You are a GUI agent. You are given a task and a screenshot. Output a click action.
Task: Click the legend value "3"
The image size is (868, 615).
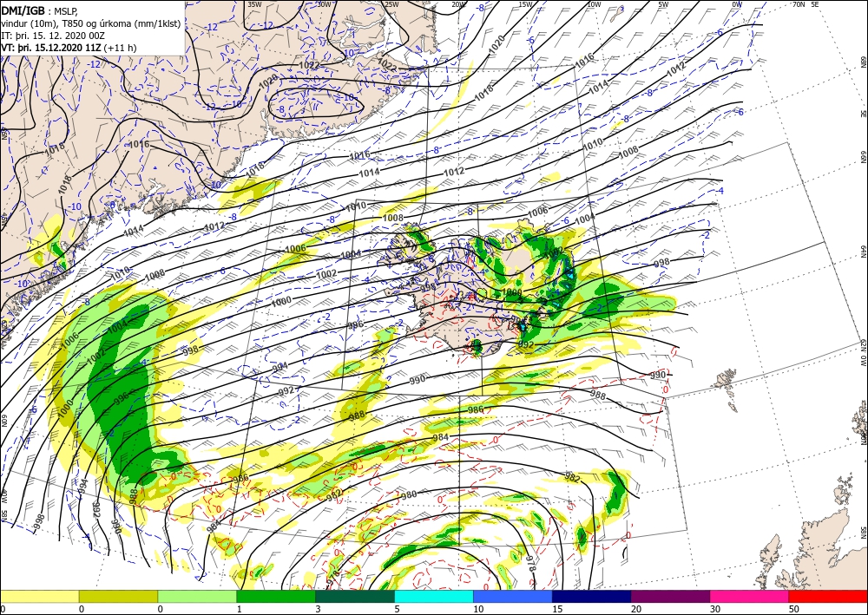(x=318, y=609)
